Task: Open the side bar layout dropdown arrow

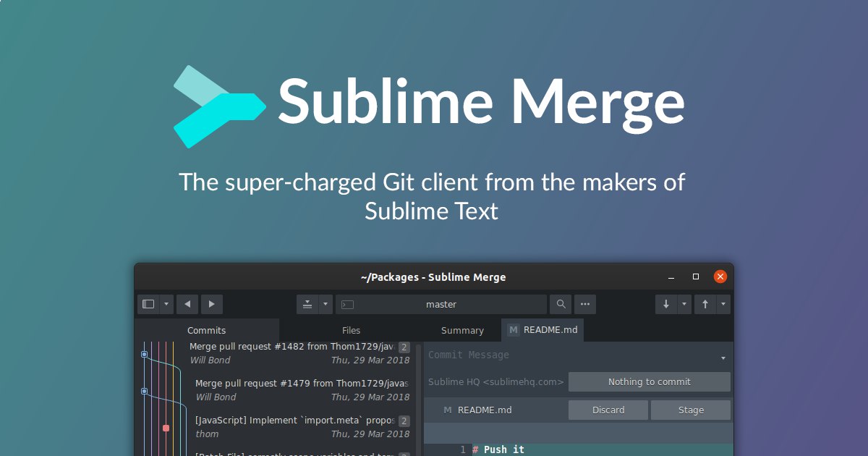Action: [167, 304]
